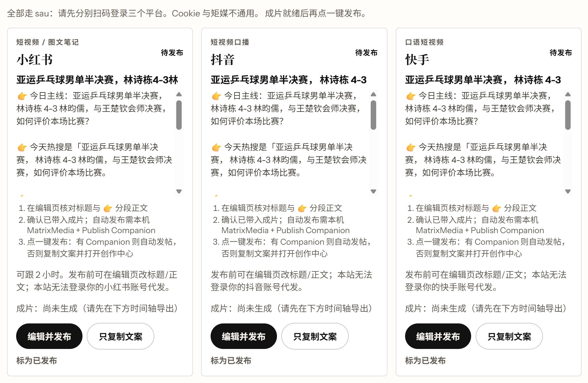
Task: Click scroll-down arrow in 快手 text box
Action: tap(568, 191)
